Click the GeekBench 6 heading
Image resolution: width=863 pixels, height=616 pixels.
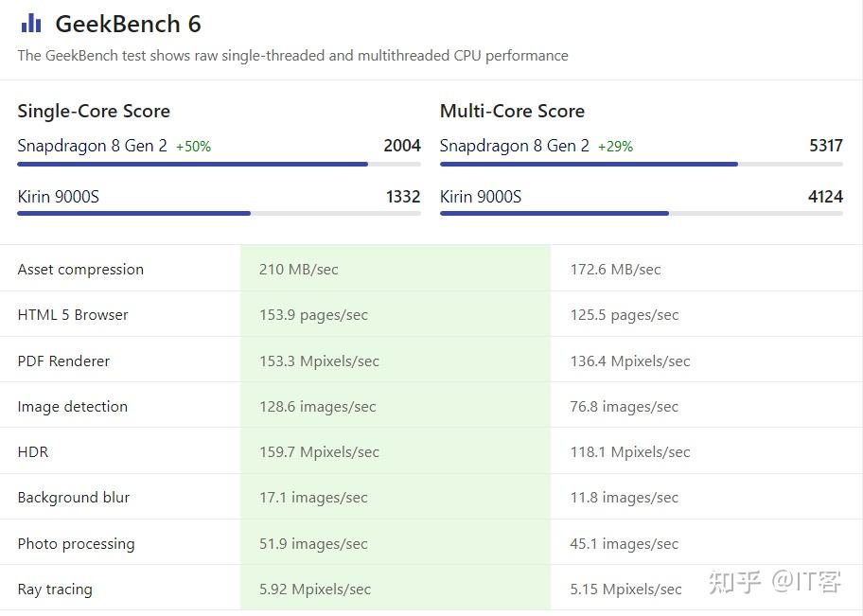pyautogui.click(x=128, y=25)
